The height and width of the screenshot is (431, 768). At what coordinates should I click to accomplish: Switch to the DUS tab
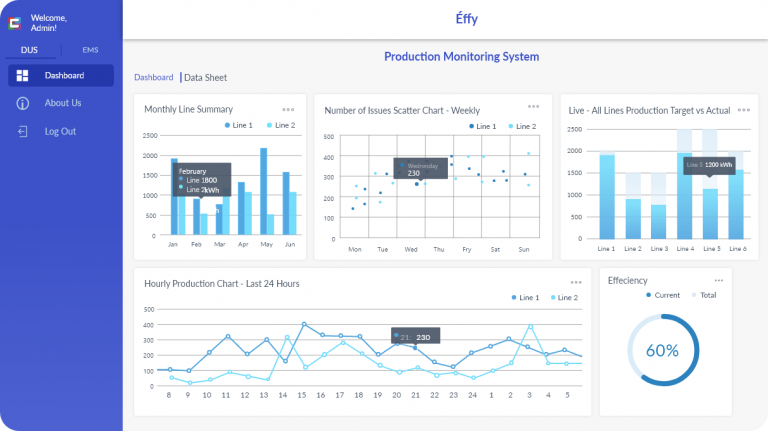click(30, 49)
